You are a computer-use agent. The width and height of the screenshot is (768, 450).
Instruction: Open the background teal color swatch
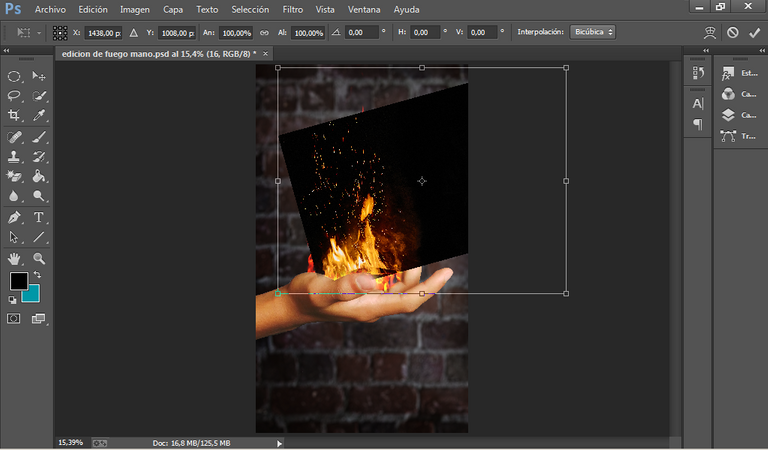[32, 295]
